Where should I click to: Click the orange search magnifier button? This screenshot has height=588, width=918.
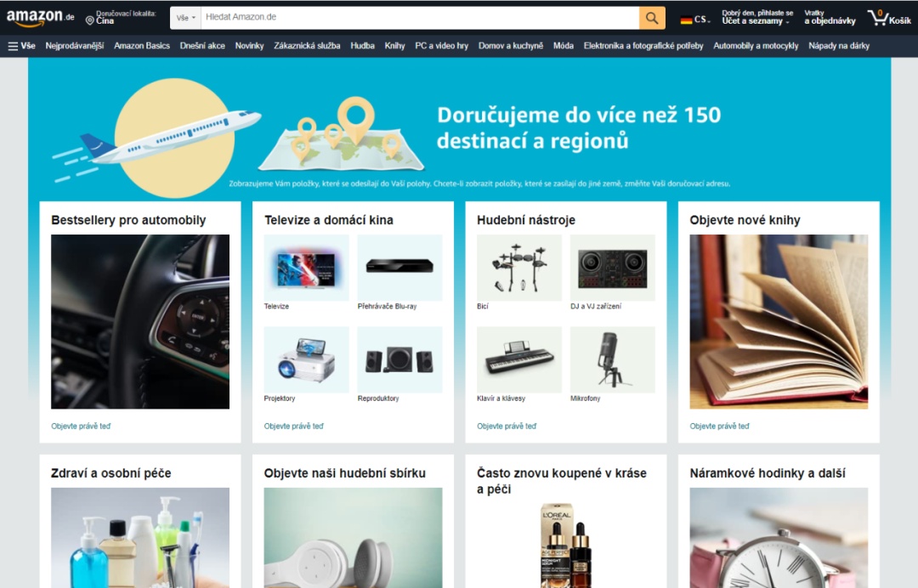point(652,18)
